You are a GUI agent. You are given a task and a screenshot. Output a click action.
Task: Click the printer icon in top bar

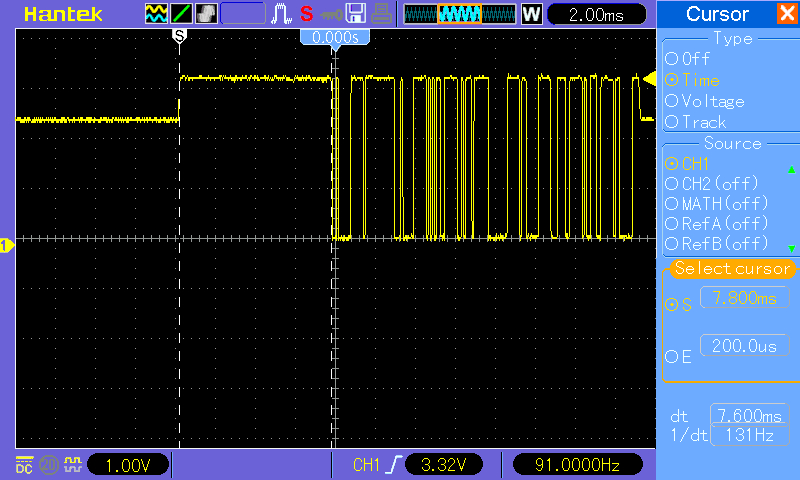382,14
